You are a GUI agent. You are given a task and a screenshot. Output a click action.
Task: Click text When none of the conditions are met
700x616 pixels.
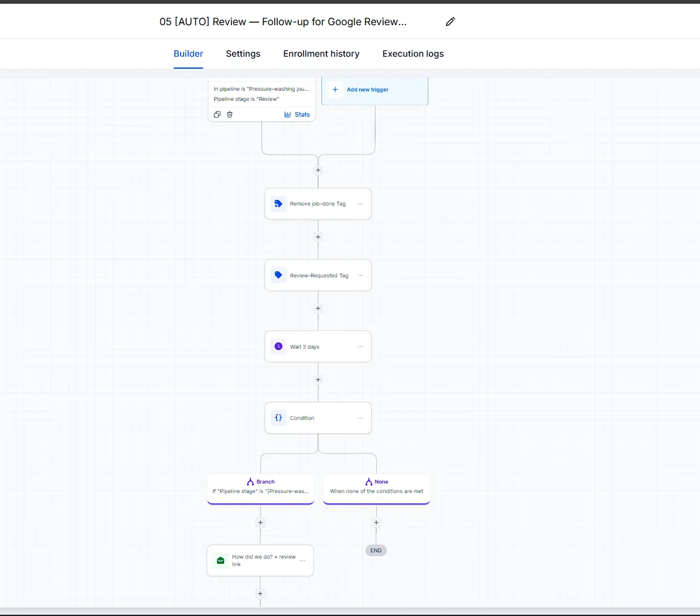click(x=376, y=491)
